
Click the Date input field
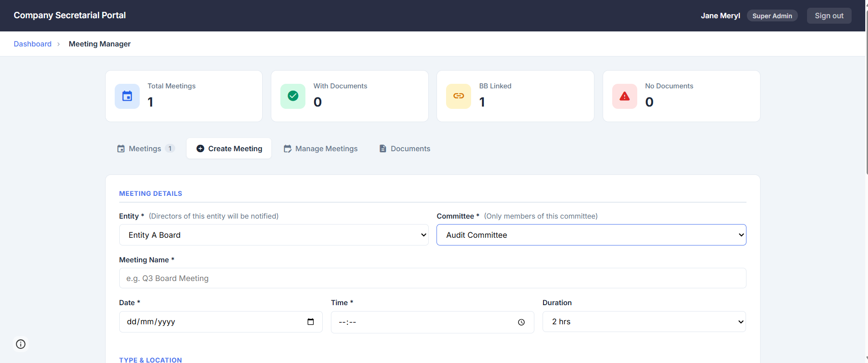click(x=221, y=322)
